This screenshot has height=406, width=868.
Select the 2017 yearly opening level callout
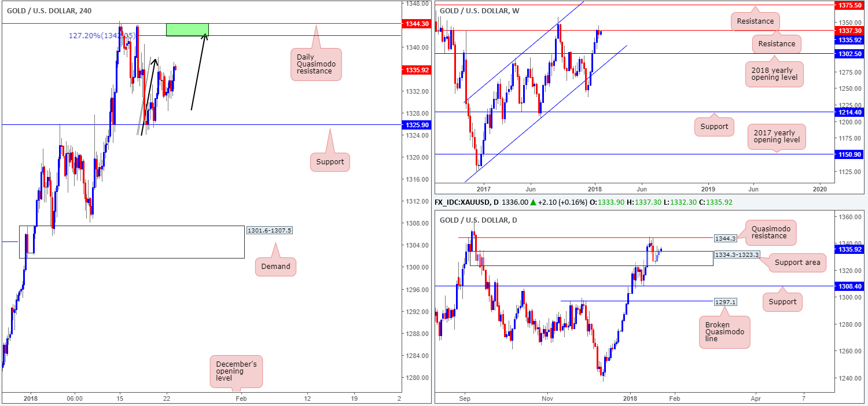(775, 136)
